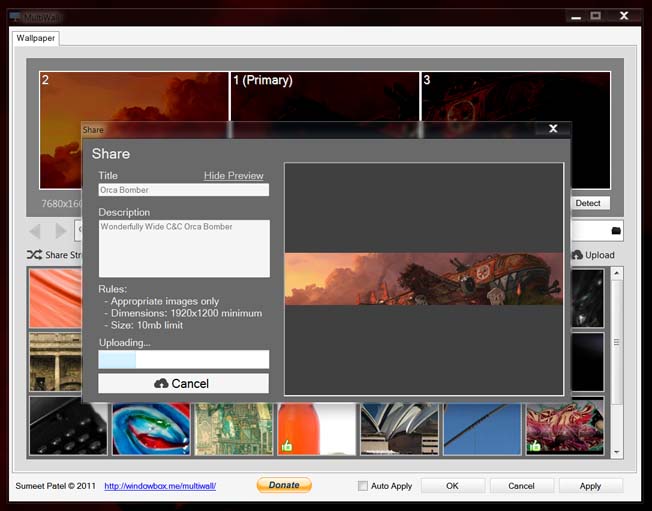
Task: Cancel the upload in Share dialog
Action: point(183,383)
